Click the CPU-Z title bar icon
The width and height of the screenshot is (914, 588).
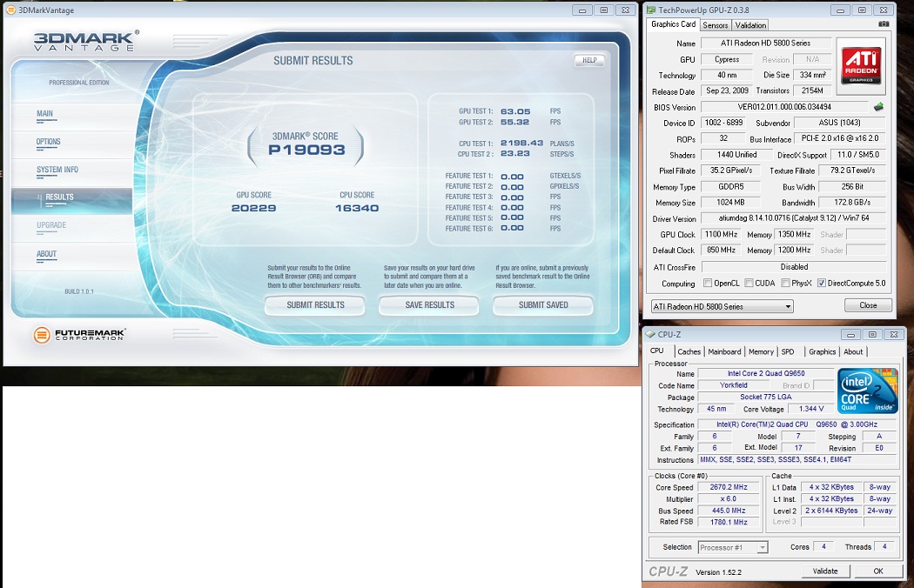coord(650,334)
